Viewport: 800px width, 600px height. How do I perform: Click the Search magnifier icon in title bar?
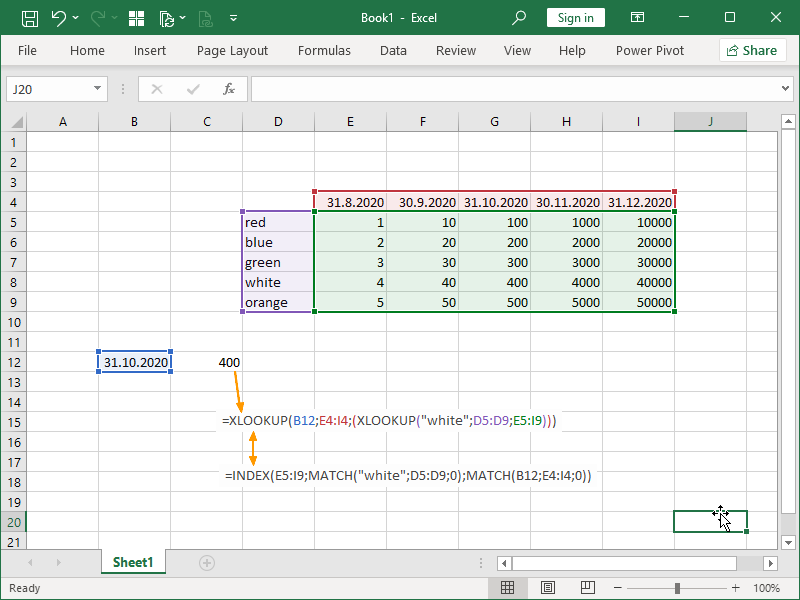[x=519, y=18]
